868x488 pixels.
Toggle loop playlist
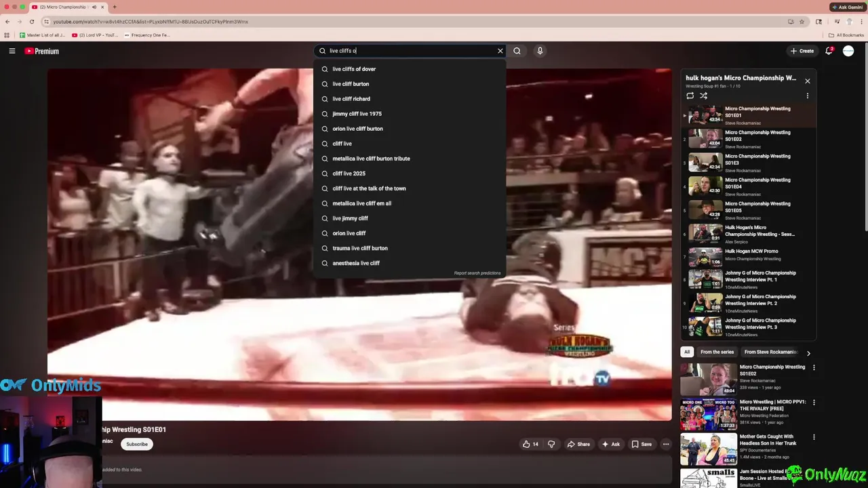coord(690,96)
